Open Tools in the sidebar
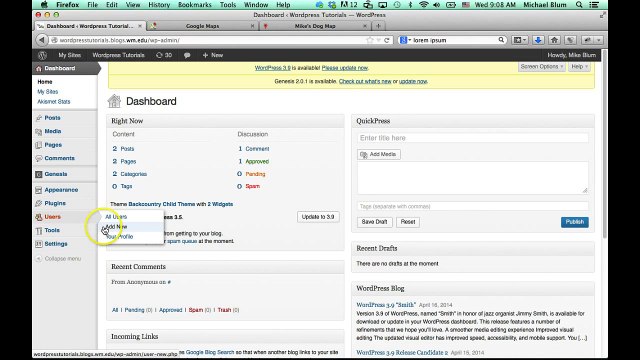The image size is (640, 360). click(x=52, y=230)
